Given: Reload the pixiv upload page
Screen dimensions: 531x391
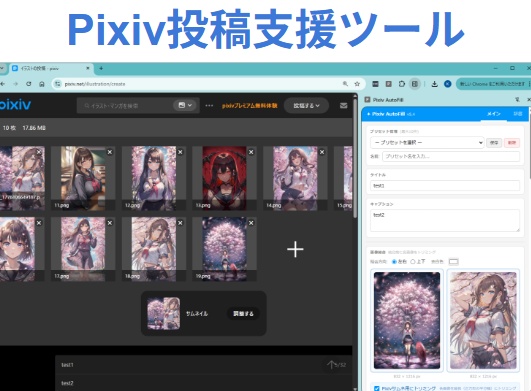Looking at the screenshot, I should pos(29,84).
